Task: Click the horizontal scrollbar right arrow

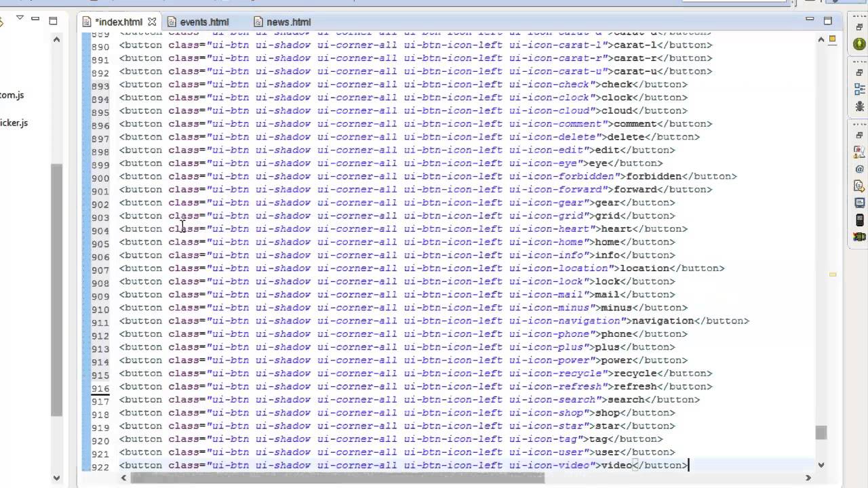Action: pyautogui.click(x=808, y=477)
